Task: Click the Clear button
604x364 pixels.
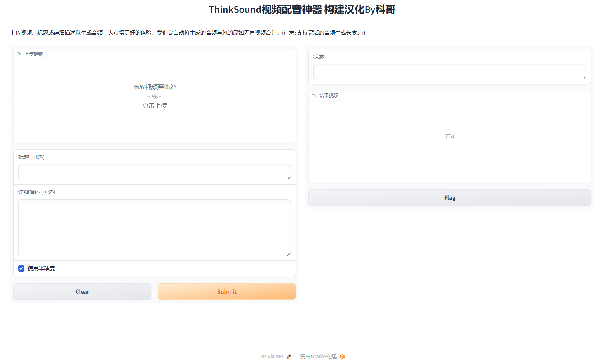Action: coord(82,291)
